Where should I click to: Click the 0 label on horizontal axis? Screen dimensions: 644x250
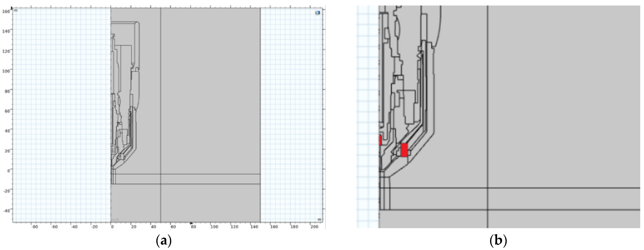(x=112, y=227)
